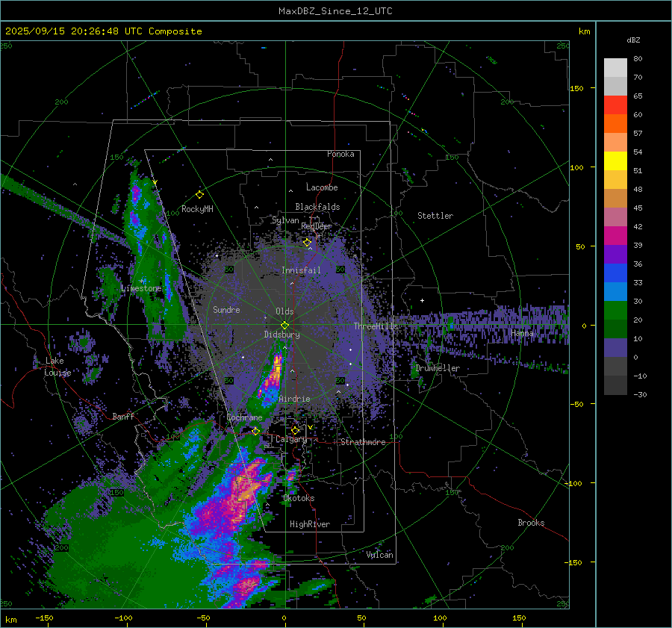The width and height of the screenshot is (672, 628).
Task: Click the yellow diamond marker above Calgary
Action: pos(295,430)
